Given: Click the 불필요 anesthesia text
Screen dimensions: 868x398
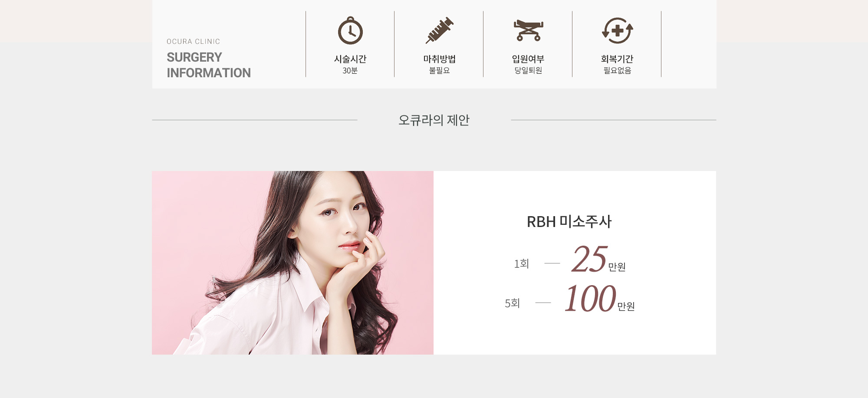Looking at the screenshot, I should [439, 70].
